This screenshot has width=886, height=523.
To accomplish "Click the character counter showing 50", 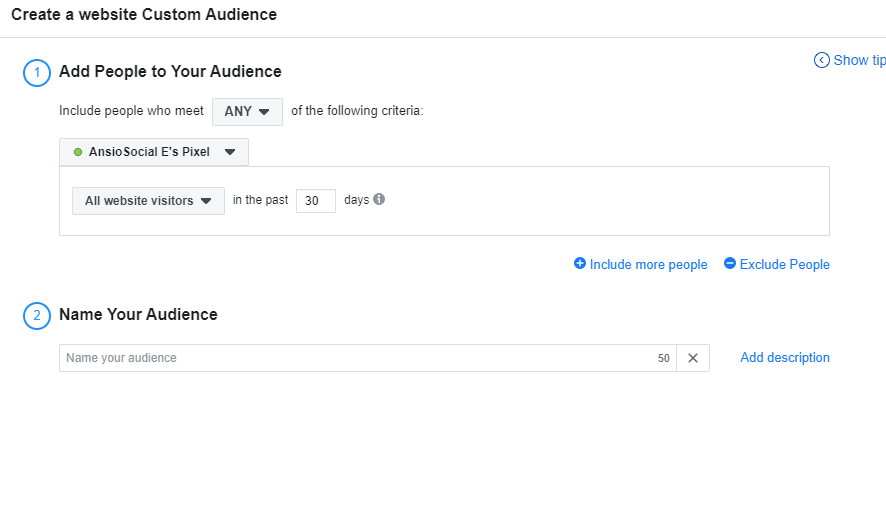I will tap(664, 358).
